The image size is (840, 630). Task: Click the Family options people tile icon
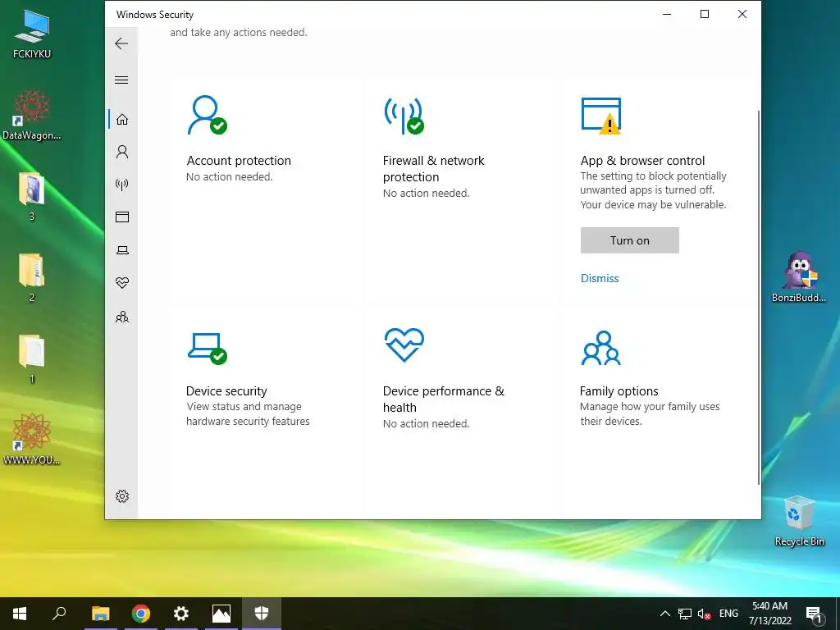pos(601,348)
